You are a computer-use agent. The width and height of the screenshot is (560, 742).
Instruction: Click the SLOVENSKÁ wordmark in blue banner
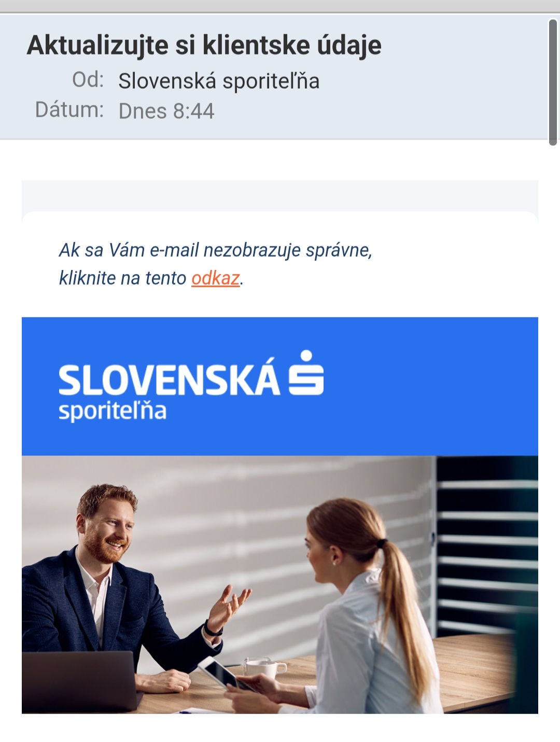pos(169,380)
